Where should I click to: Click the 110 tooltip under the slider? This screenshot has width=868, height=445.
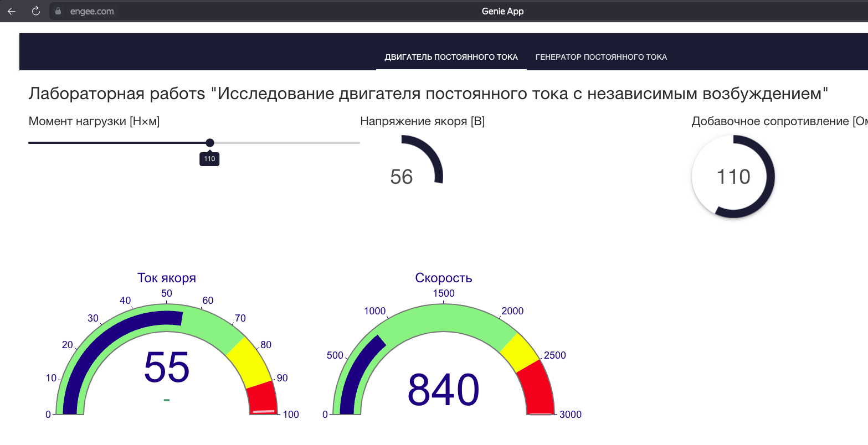(209, 159)
